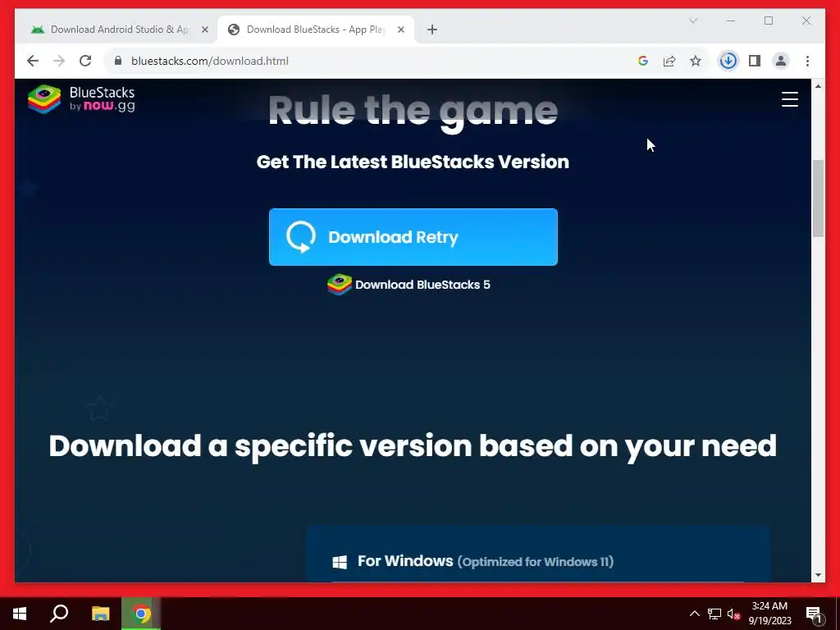This screenshot has height=630, width=840.
Task: Click the address bar URL field
Action: [x=370, y=61]
